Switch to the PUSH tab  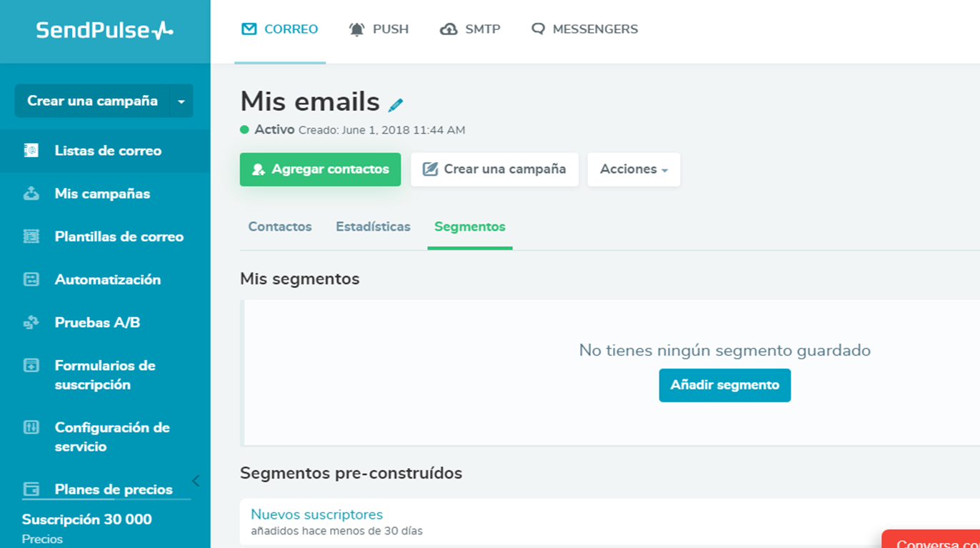point(379,29)
